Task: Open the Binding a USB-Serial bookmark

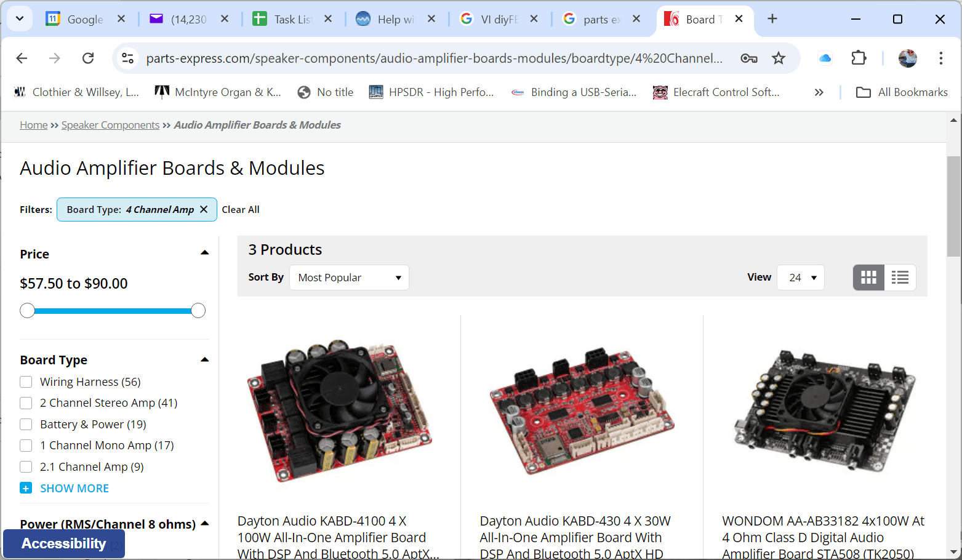Action: (574, 92)
